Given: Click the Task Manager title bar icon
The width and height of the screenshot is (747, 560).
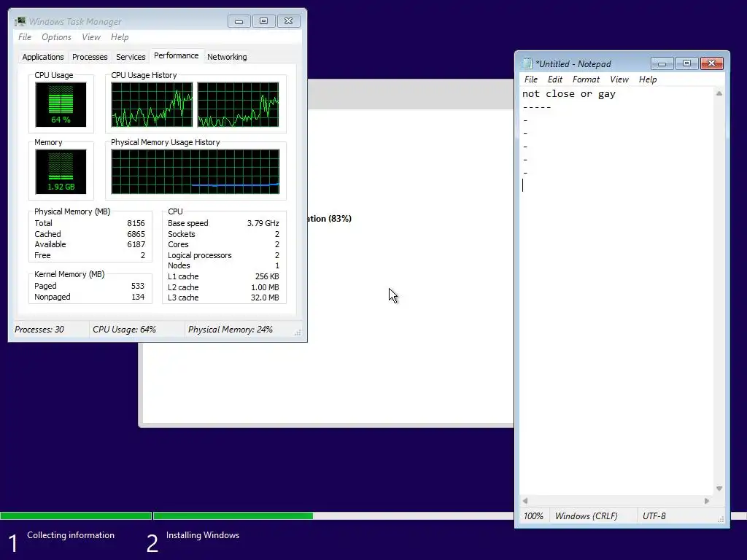Looking at the screenshot, I should point(20,21).
